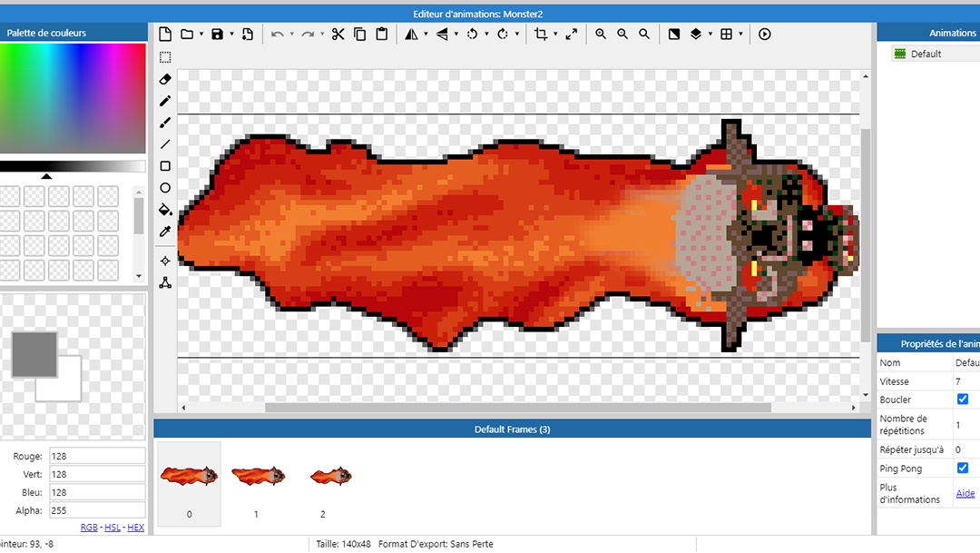Expand the flip horizontal dropdown arrow
Viewport: 980px width, 553px height.
pyautogui.click(x=426, y=35)
